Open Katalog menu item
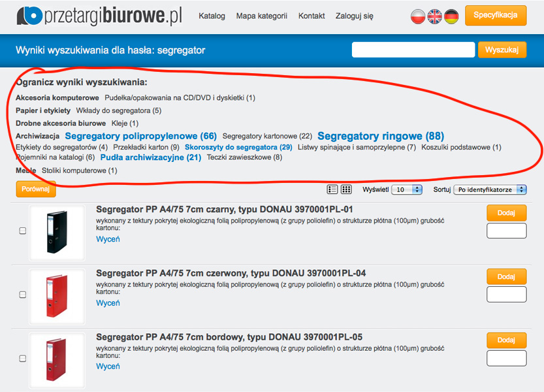 [x=212, y=16]
